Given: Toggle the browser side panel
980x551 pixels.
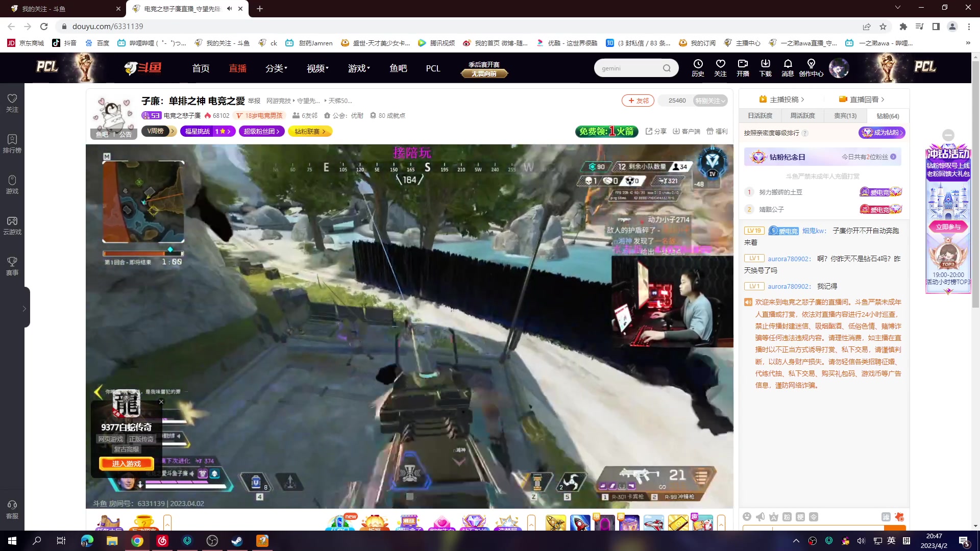Looking at the screenshot, I should click(936, 27).
